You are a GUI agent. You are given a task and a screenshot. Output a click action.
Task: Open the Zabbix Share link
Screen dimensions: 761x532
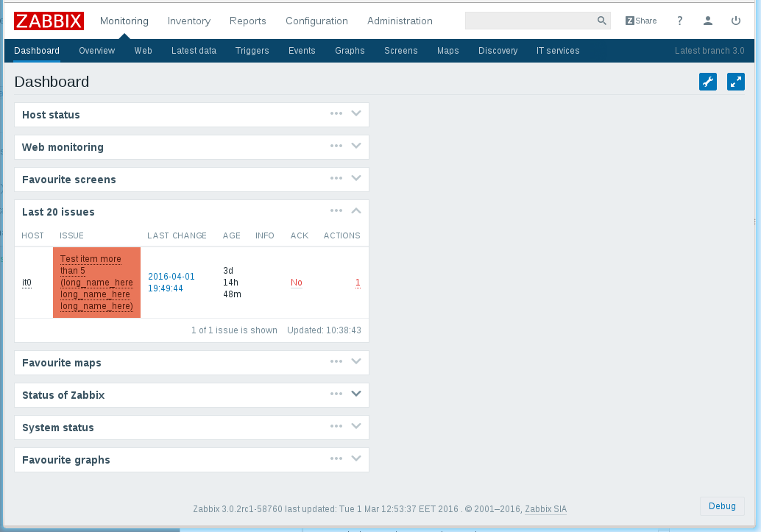[641, 21]
